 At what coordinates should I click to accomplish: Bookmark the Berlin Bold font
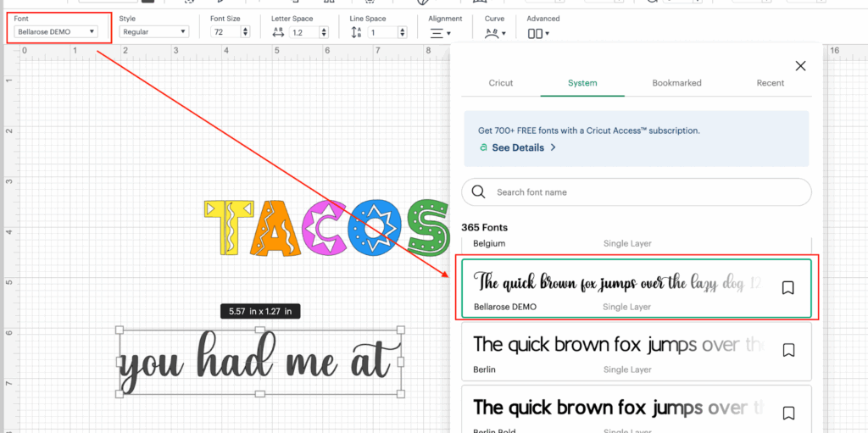pos(787,413)
